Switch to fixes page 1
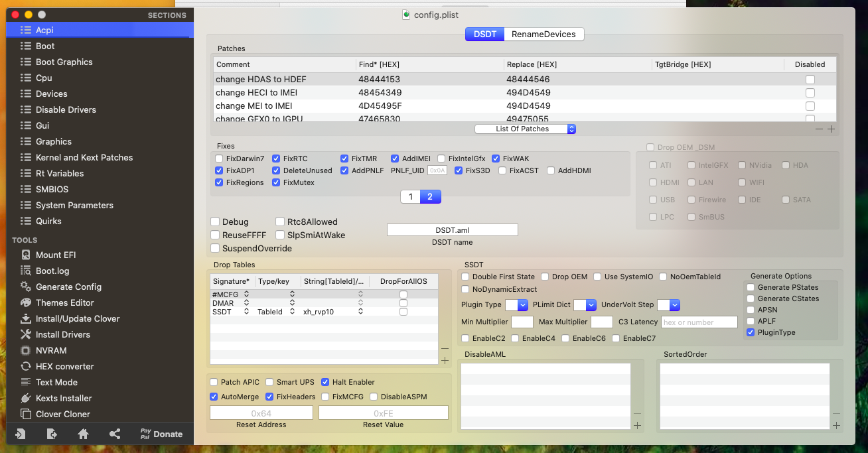 tap(410, 196)
